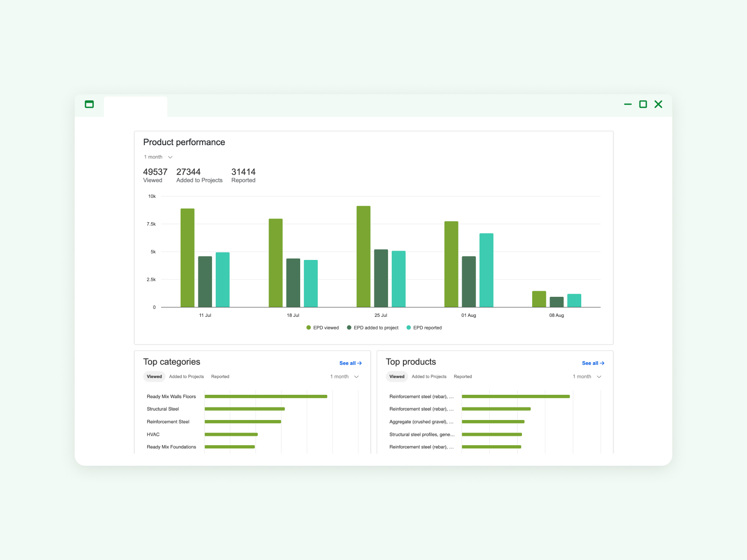Click the teal EPD reported legend dot

[x=409, y=327]
